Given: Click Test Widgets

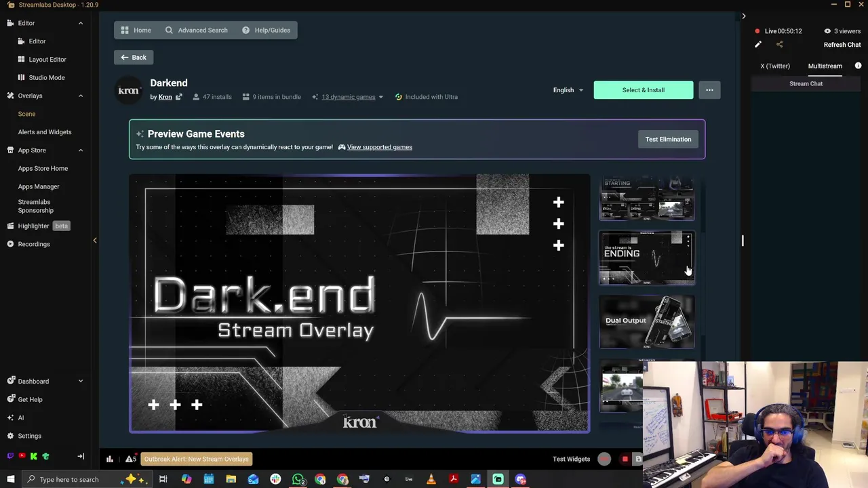Looking at the screenshot, I should coord(571,459).
